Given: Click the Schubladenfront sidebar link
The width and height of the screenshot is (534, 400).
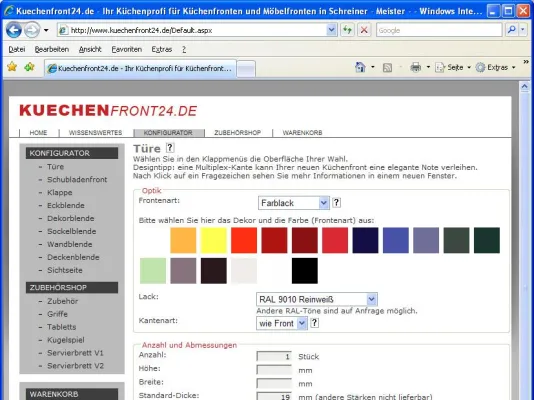Looking at the screenshot, I should click(77, 179).
